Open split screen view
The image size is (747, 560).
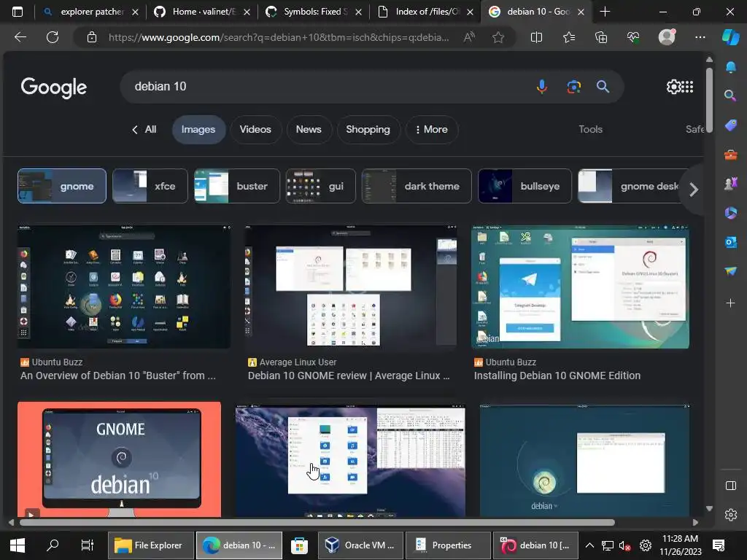pos(536,37)
